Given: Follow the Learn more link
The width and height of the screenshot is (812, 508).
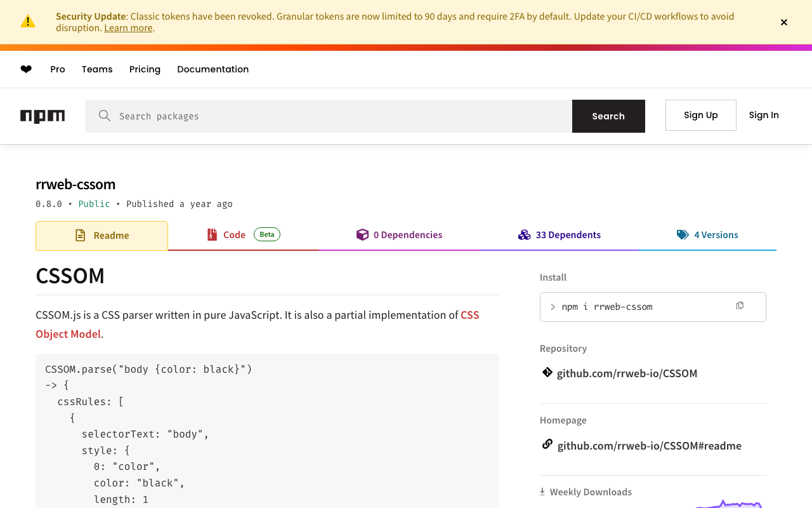Looking at the screenshot, I should pyautogui.click(x=128, y=28).
